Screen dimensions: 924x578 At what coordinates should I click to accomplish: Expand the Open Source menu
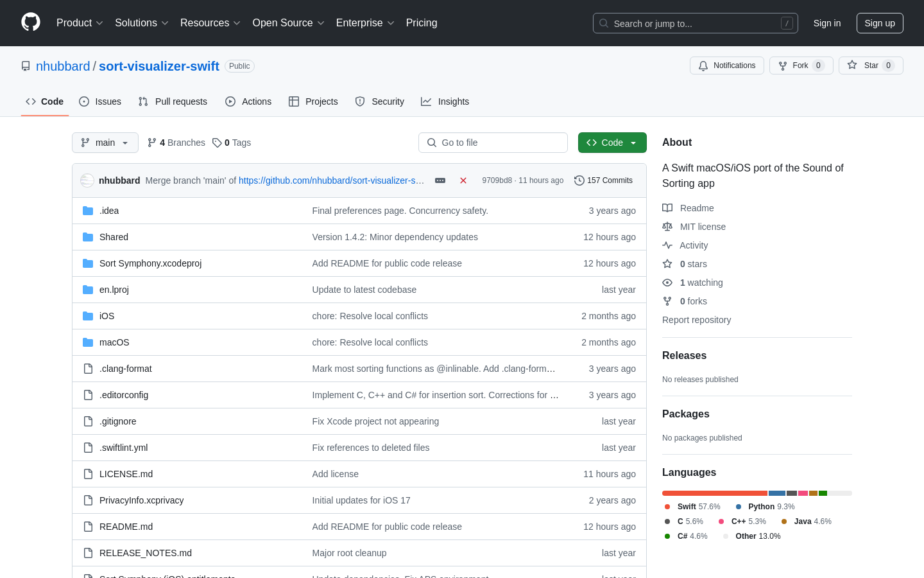click(289, 23)
